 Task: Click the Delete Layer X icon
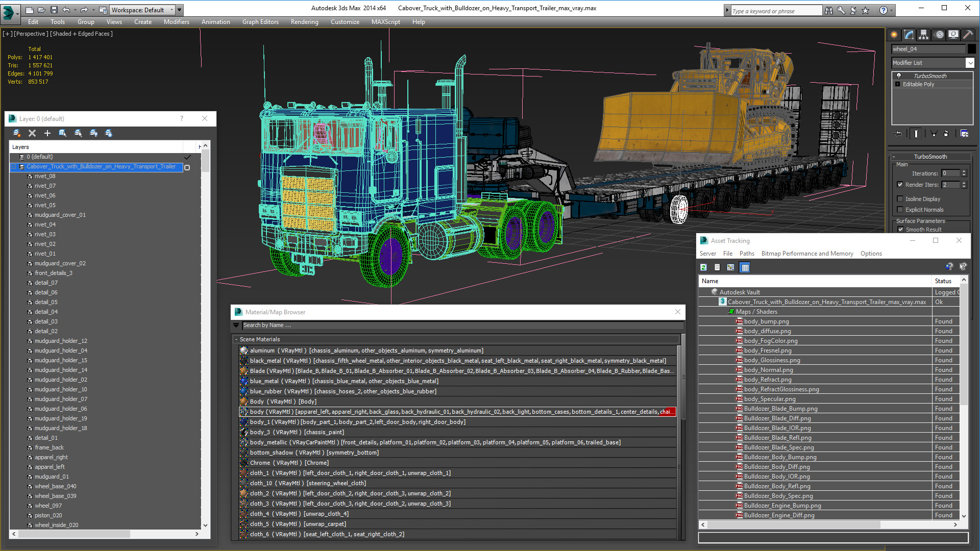click(x=32, y=133)
